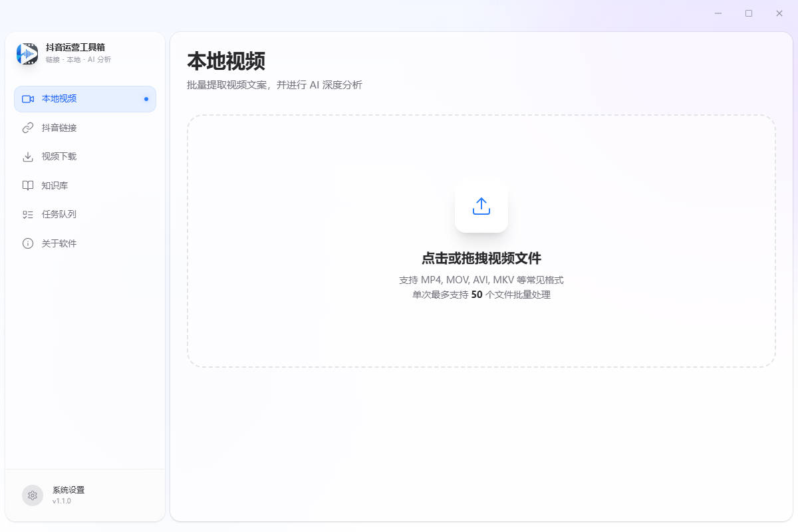
Task: Click the checklist icon beside 任务队列
Action: tap(28, 214)
